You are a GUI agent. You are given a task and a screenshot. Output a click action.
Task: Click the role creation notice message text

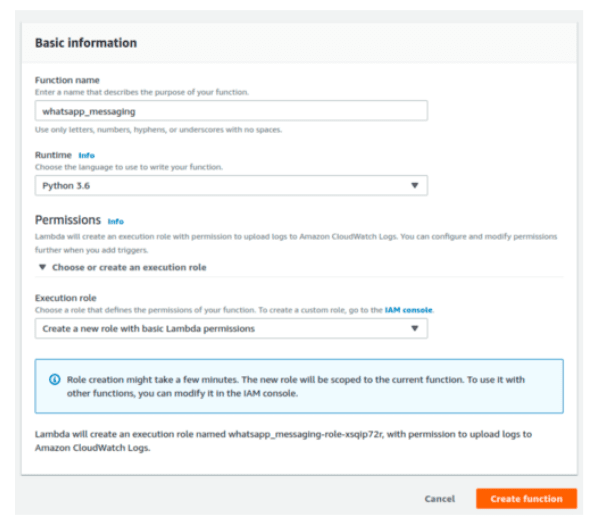pos(296,387)
